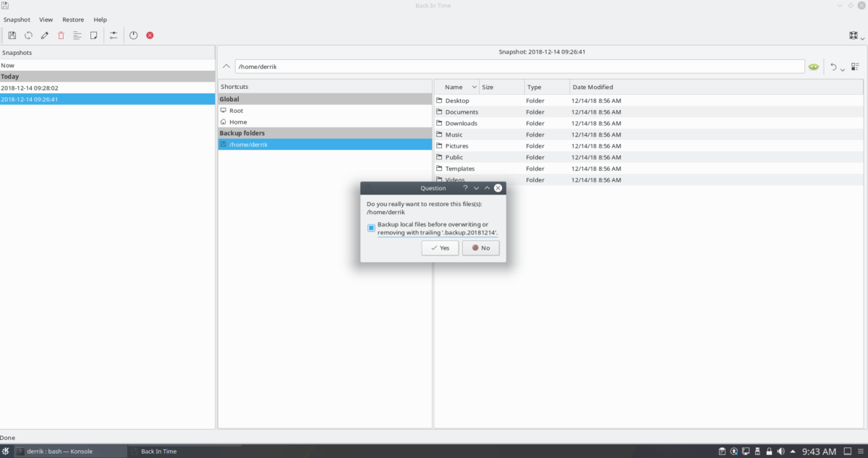Click the Refresh snapshots list icon
Viewport: 868px width, 458px height.
(29, 35)
